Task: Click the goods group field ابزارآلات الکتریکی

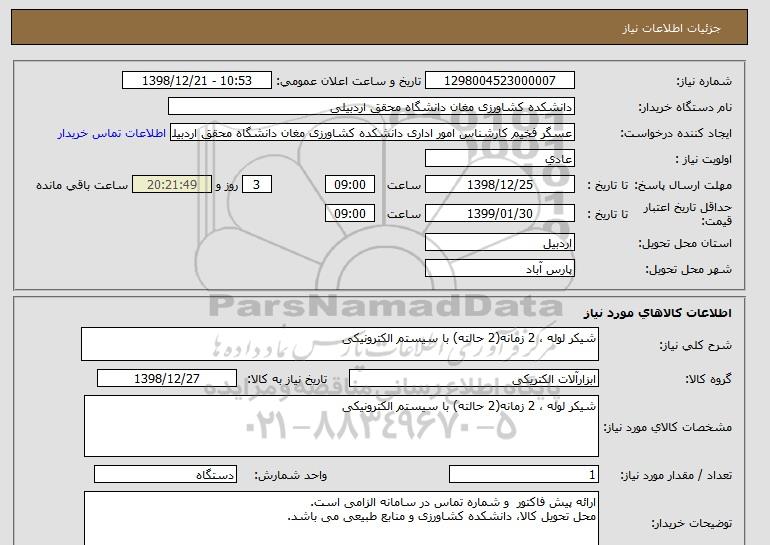Action: click(473, 379)
